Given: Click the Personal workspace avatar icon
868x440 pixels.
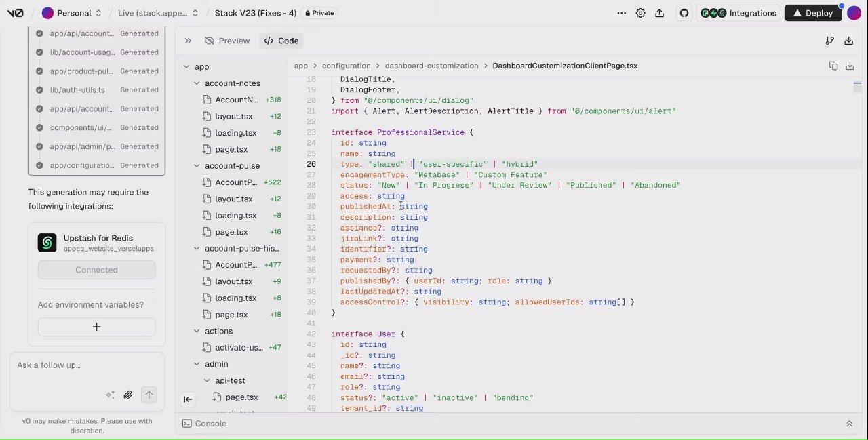Looking at the screenshot, I should (47, 13).
